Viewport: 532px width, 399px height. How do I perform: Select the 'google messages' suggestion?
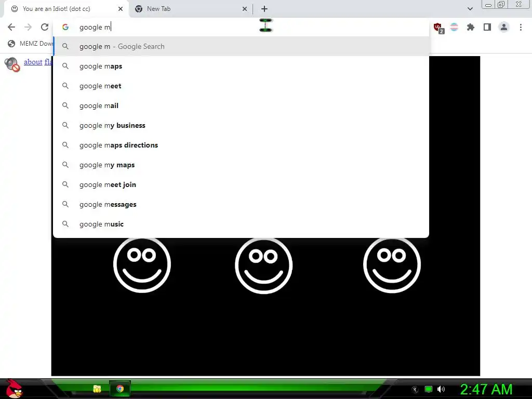[241, 204]
